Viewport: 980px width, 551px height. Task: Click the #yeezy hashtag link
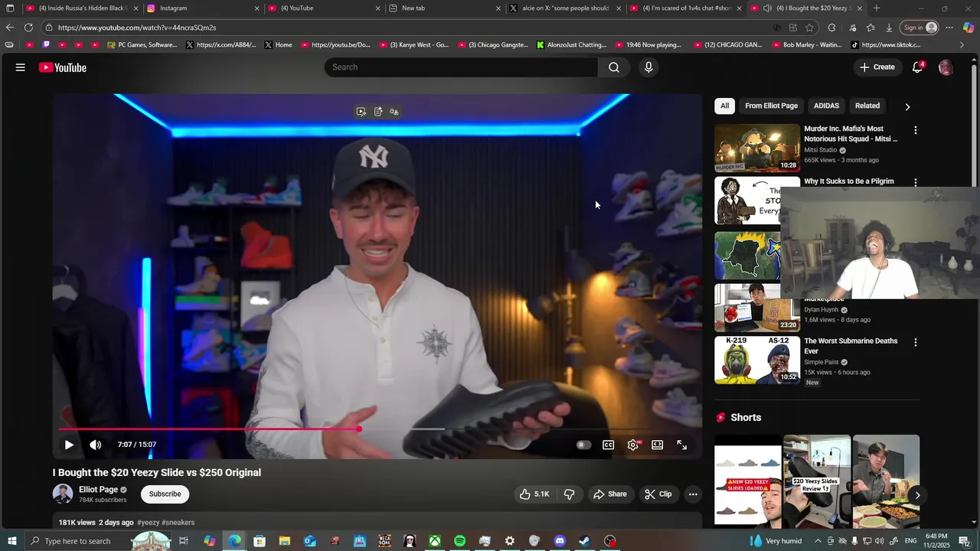click(148, 523)
